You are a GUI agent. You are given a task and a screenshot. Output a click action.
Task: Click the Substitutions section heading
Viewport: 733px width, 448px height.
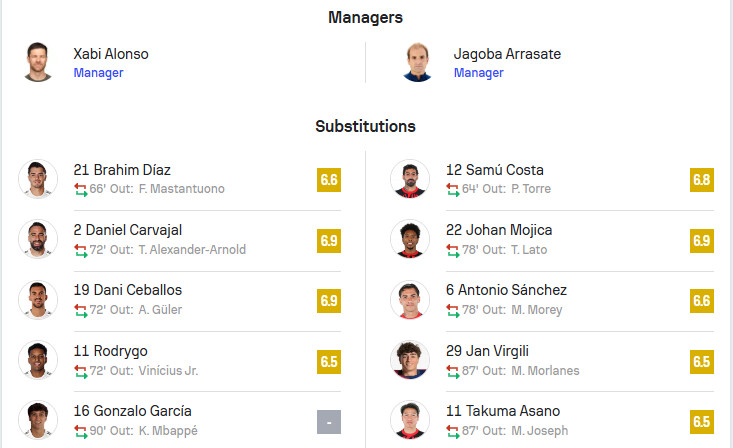(366, 127)
